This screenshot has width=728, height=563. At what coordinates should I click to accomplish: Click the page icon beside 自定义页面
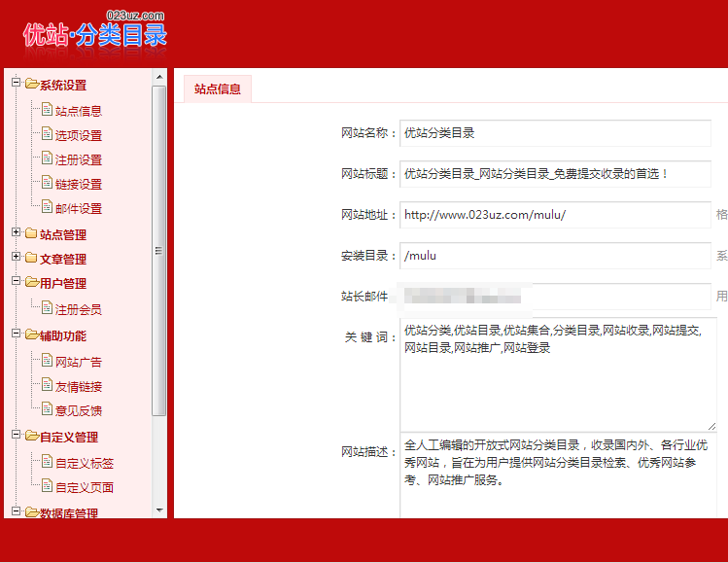coord(47,485)
